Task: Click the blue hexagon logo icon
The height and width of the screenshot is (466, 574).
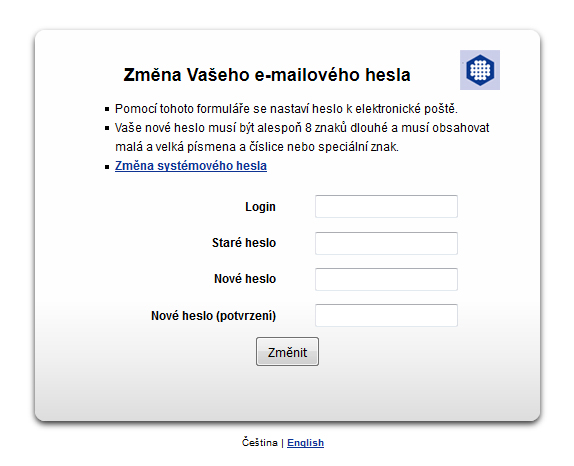Action: pyautogui.click(x=480, y=70)
